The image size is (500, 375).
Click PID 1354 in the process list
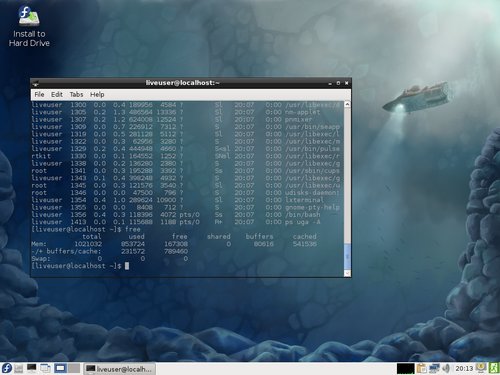78,200
